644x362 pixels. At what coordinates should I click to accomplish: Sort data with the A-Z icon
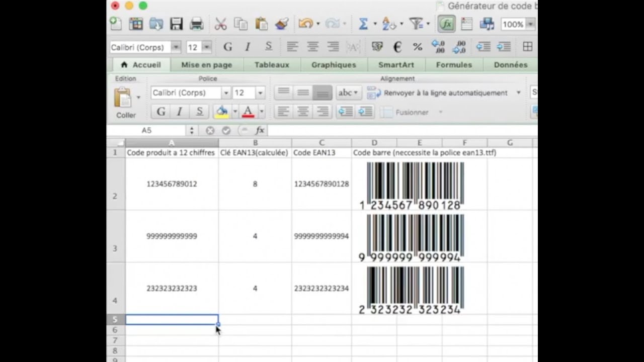389,24
